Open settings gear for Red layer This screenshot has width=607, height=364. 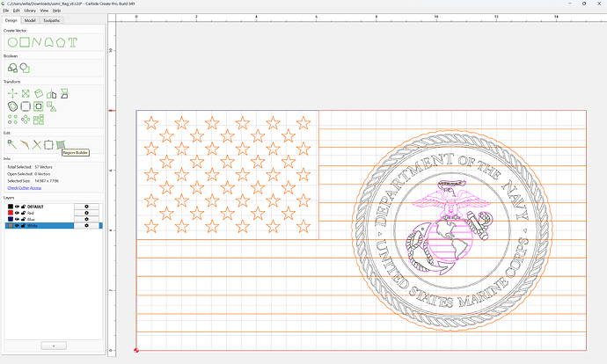click(x=86, y=213)
